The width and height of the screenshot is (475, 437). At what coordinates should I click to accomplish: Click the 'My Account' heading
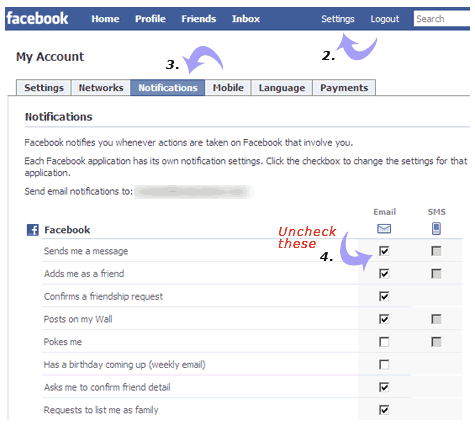[50, 57]
